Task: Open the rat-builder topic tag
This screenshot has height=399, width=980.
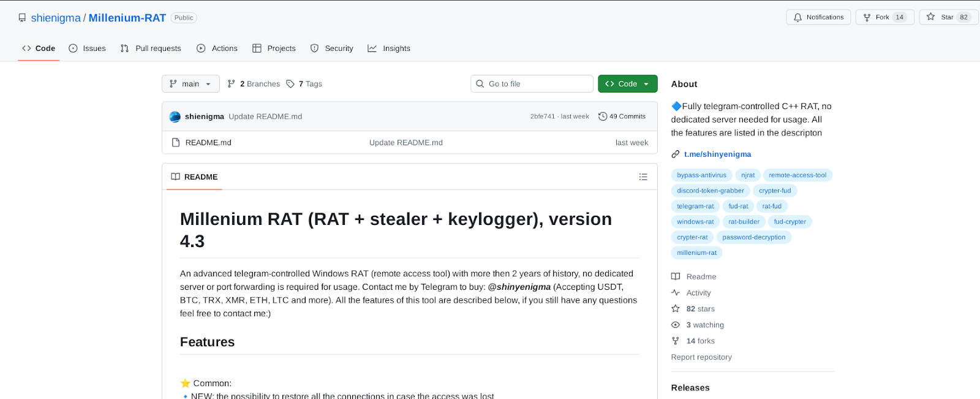Action: pos(744,222)
